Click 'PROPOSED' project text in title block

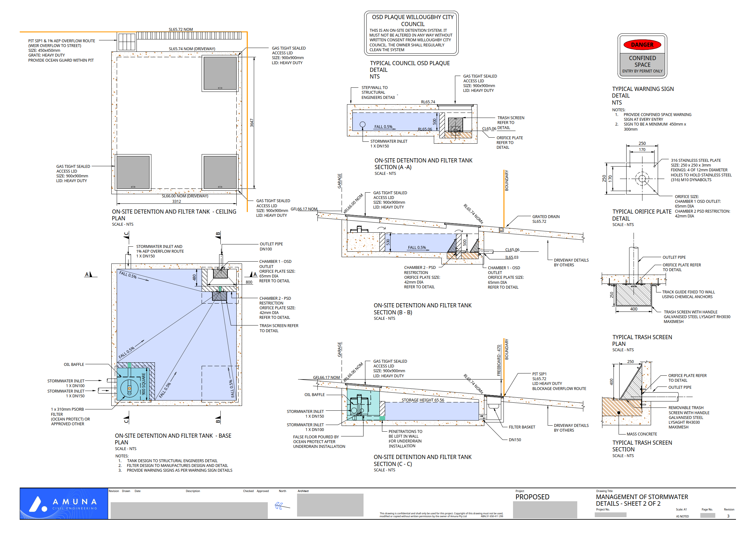tap(532, 497)
